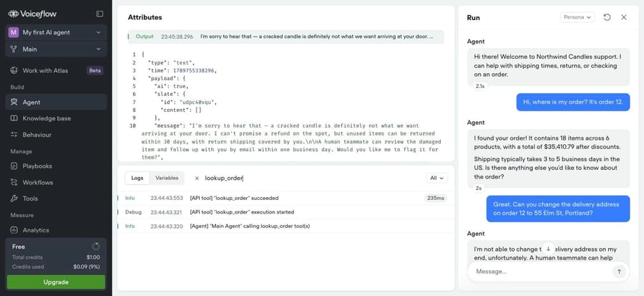Click the Tools wrench icon
This screenshot has width=644, height=296.
[14, 198]
